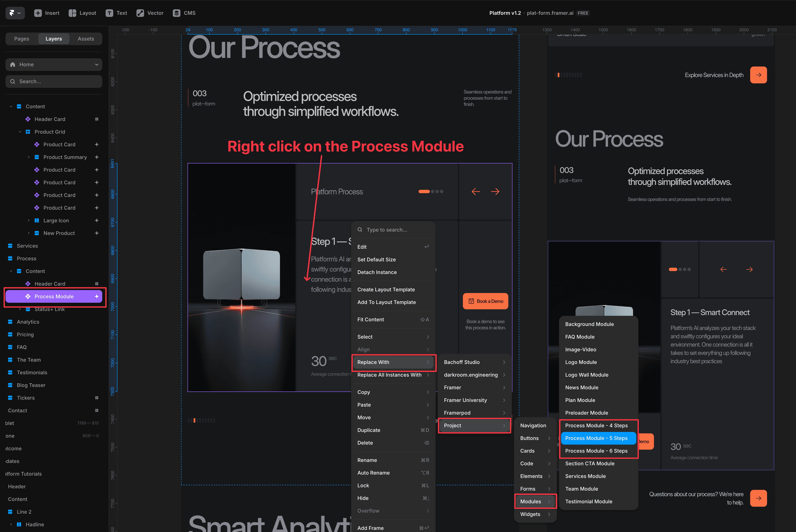Image resolution: width=796 pixels, height=532 pixels.
Task: Click the orange left arrow in Platform Process
Action: click(476, 192)
